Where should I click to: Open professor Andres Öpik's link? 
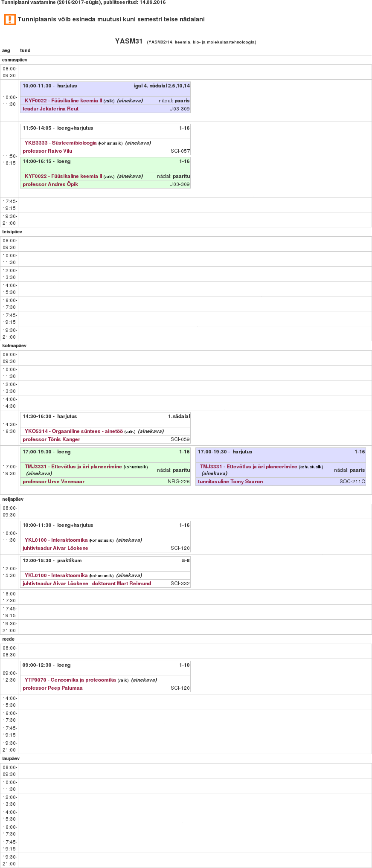click(50, 184)
